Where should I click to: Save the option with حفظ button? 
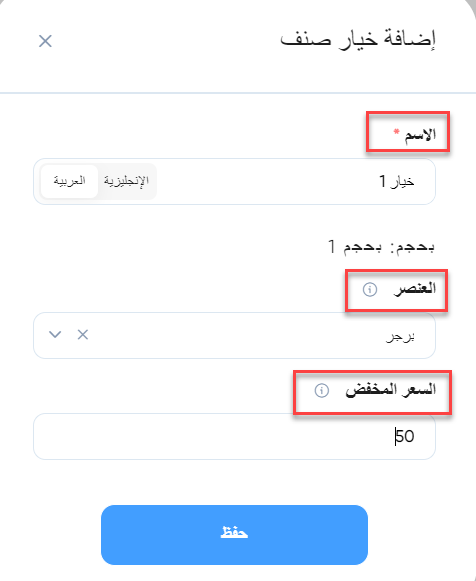[x=234, y=535]
